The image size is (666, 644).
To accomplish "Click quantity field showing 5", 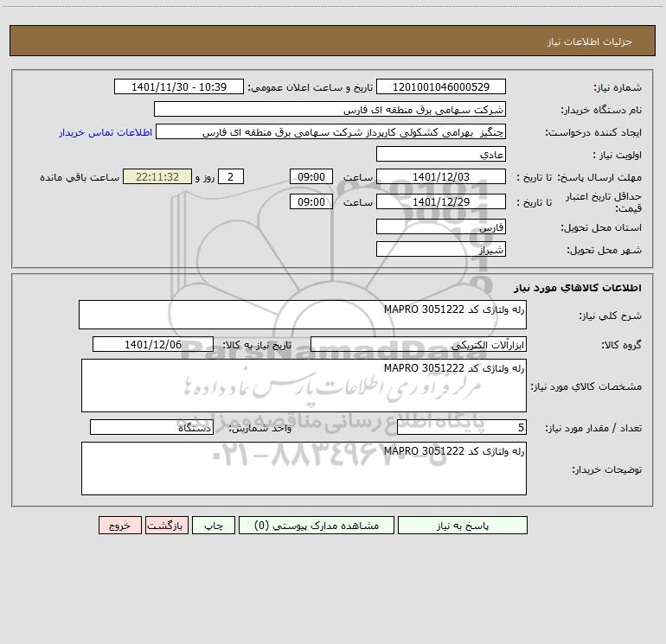I will (462, 427).
